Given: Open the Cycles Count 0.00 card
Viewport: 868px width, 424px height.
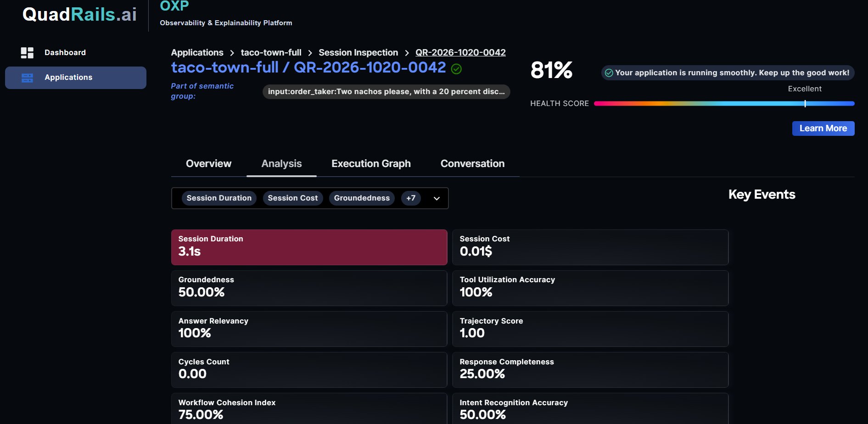Looking at the screenshot, I should click(309, 370).
